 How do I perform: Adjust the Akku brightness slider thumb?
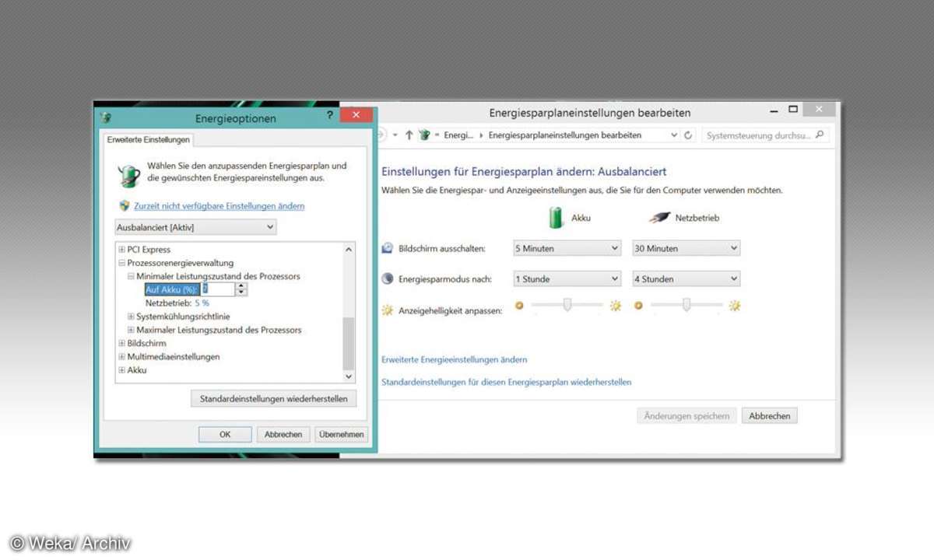(567, 304)
